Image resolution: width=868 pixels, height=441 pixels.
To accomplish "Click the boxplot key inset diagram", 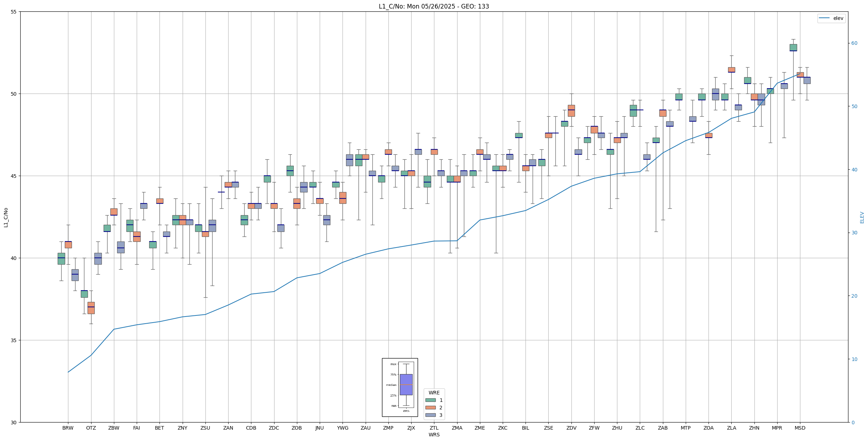I will pyautogui.click(x=399, y=387).
